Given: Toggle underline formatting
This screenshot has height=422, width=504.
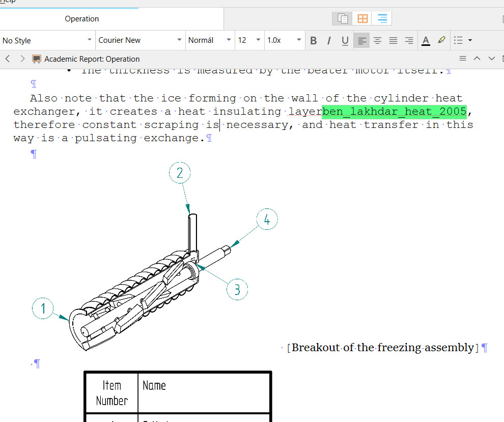Looking at the screenshot, I should click(x=345, y=41).
